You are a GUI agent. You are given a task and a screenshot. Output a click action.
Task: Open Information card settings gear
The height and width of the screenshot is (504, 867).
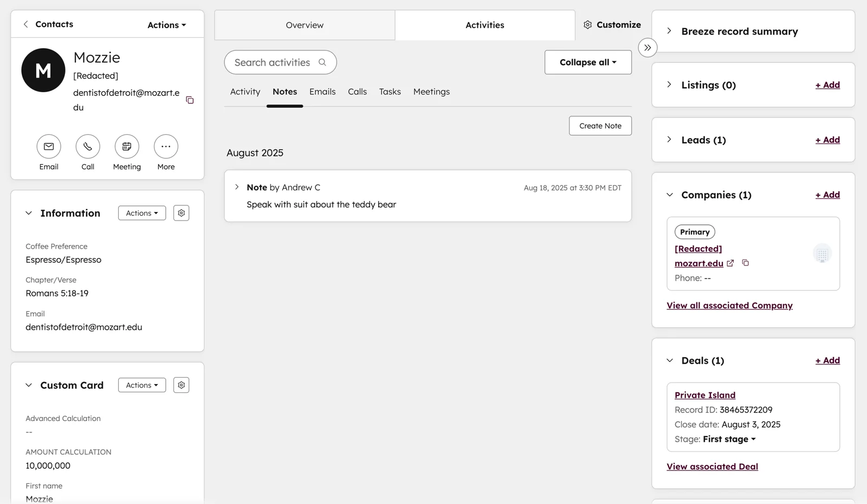coord(182,213)
